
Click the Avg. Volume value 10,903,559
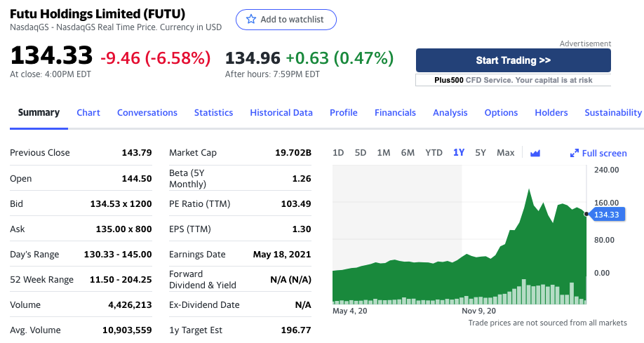(x=127, y=330)
